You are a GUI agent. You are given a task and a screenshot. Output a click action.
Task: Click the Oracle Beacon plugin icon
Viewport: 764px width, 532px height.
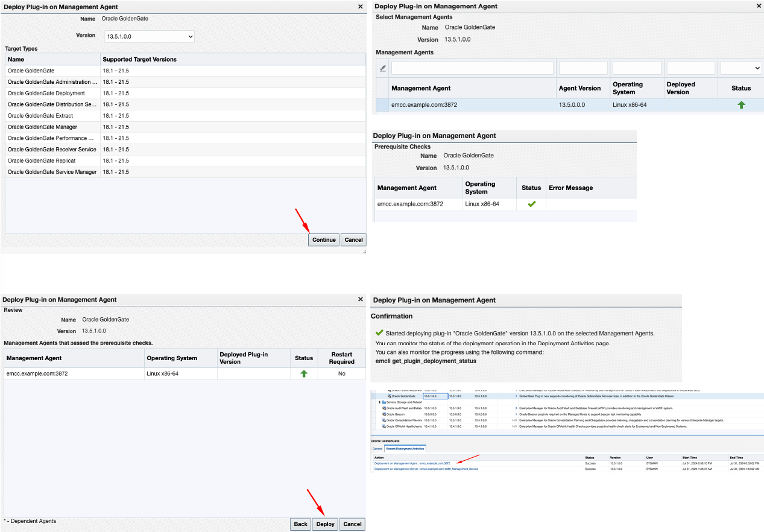(384, 414)
